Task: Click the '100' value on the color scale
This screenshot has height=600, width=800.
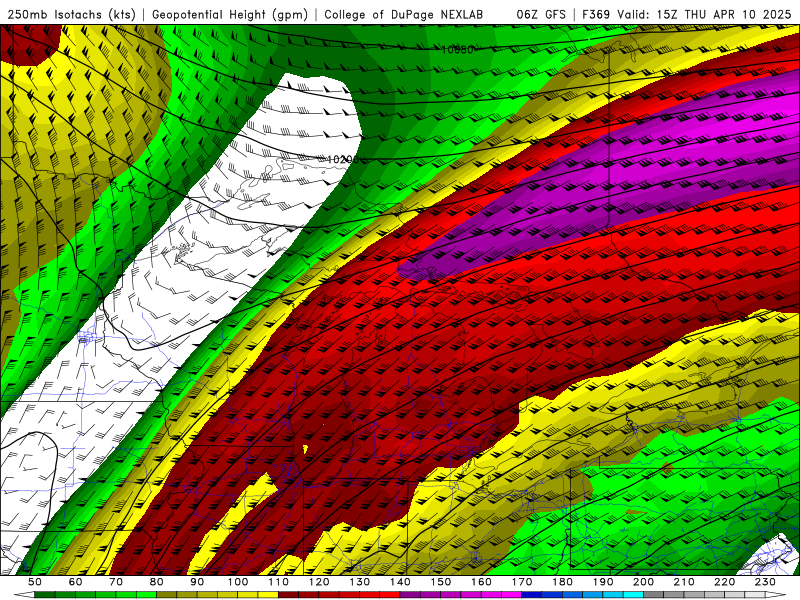Action: (x=238, y=582)
